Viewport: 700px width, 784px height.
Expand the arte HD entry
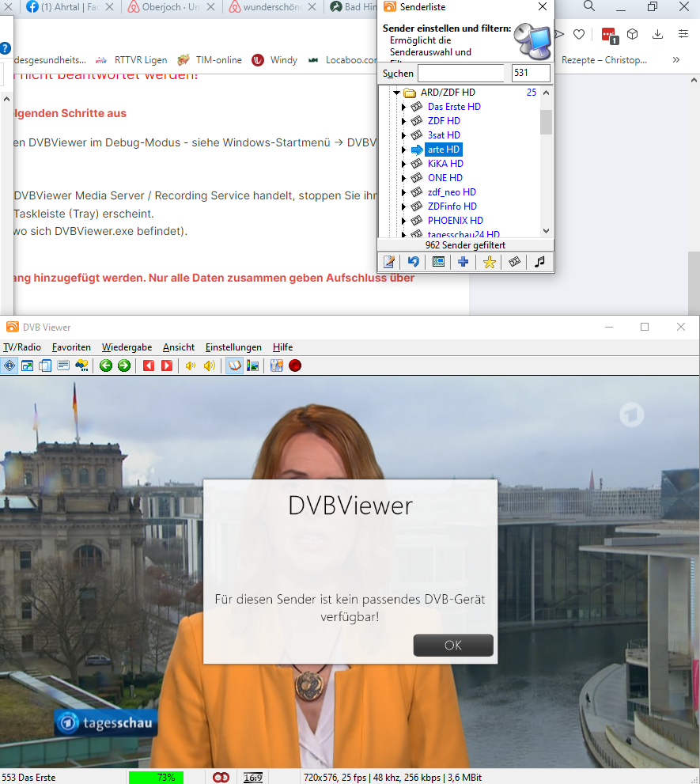403,150
